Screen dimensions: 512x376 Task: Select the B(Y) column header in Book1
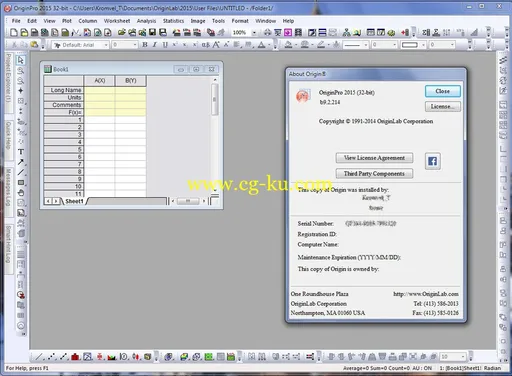[x=130, y=81]
